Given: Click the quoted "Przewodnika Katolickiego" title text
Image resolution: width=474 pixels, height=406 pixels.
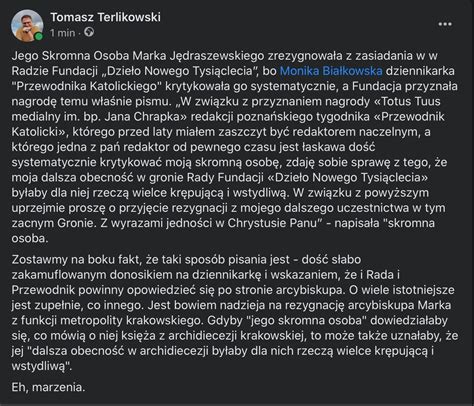Looking at the screenshot, I should (x=87, y=86).
